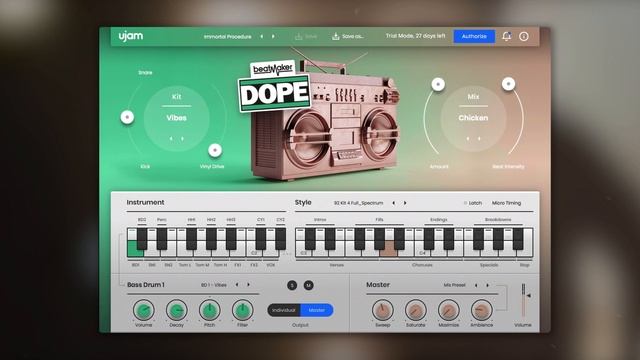
Task: Click the Filter knob
Action: pos(242,311)
